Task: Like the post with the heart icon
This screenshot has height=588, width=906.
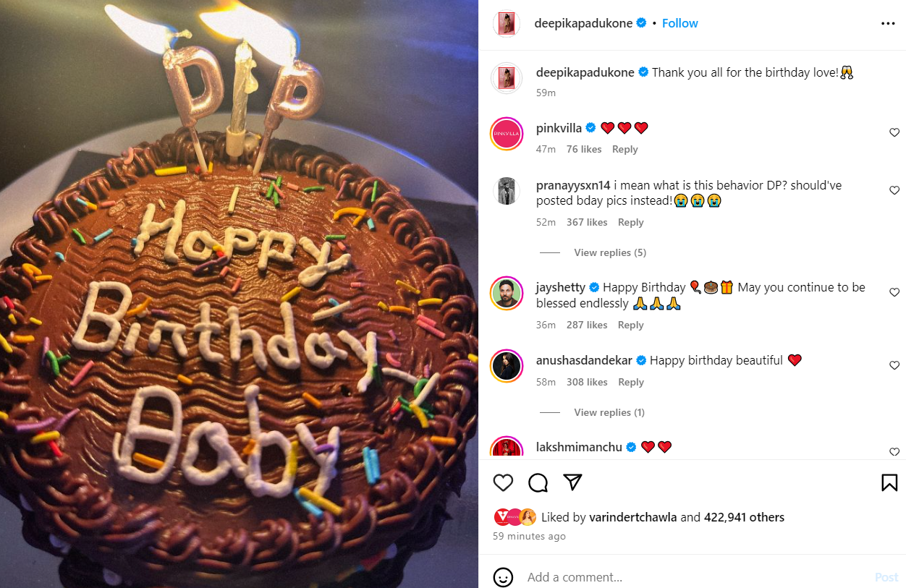Action: [x=503, y=482]
